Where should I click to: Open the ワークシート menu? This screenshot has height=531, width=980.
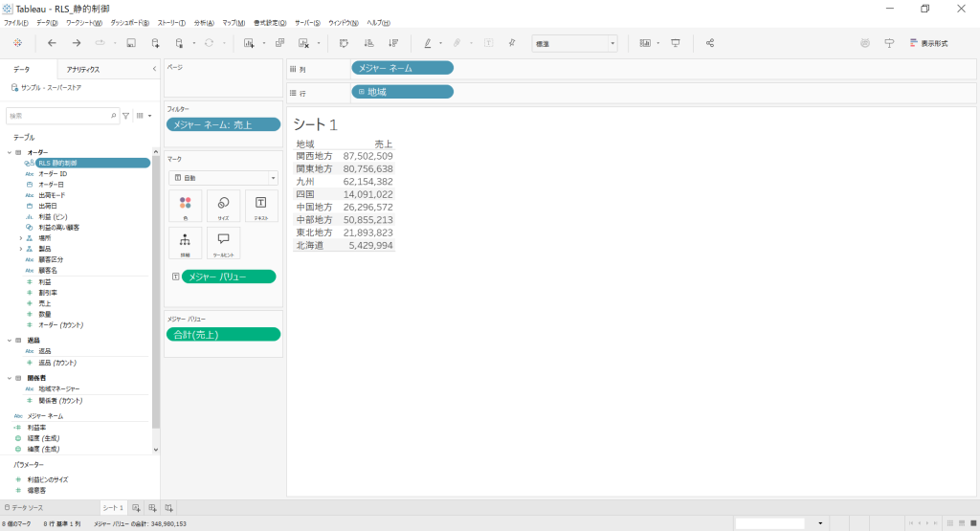[84, 22]
